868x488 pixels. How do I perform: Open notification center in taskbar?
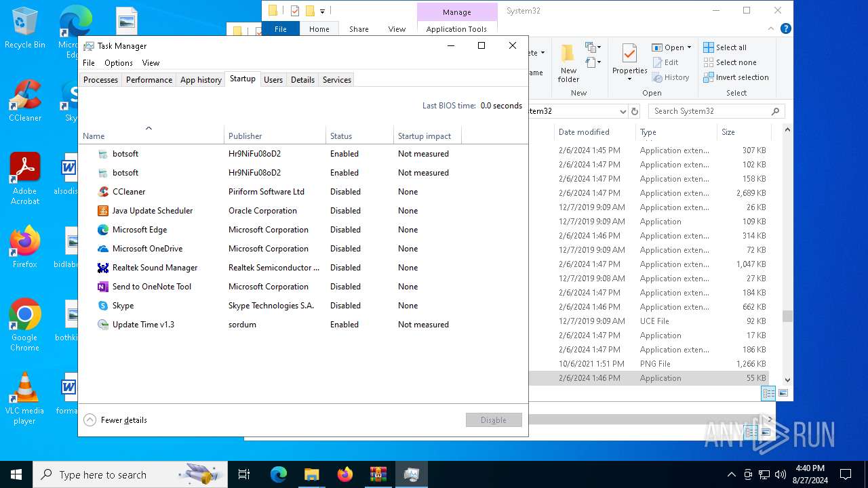point(846,474)
